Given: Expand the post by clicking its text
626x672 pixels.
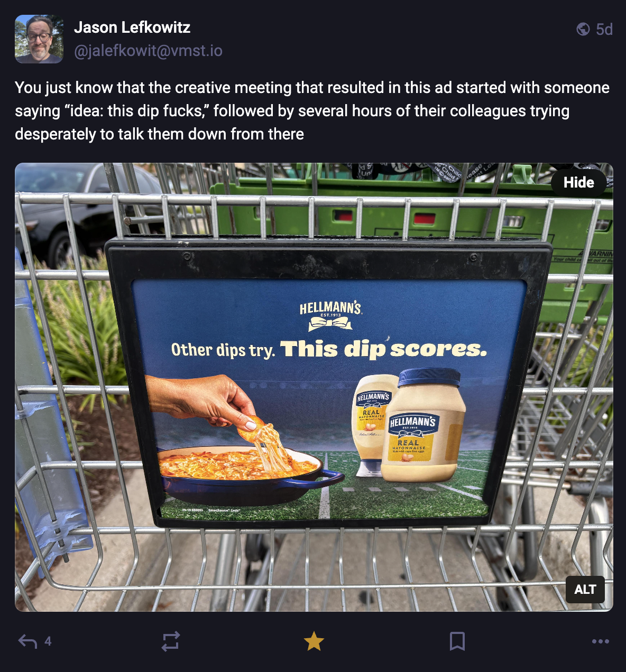Looking at the screenshot, I should [312, 110].
